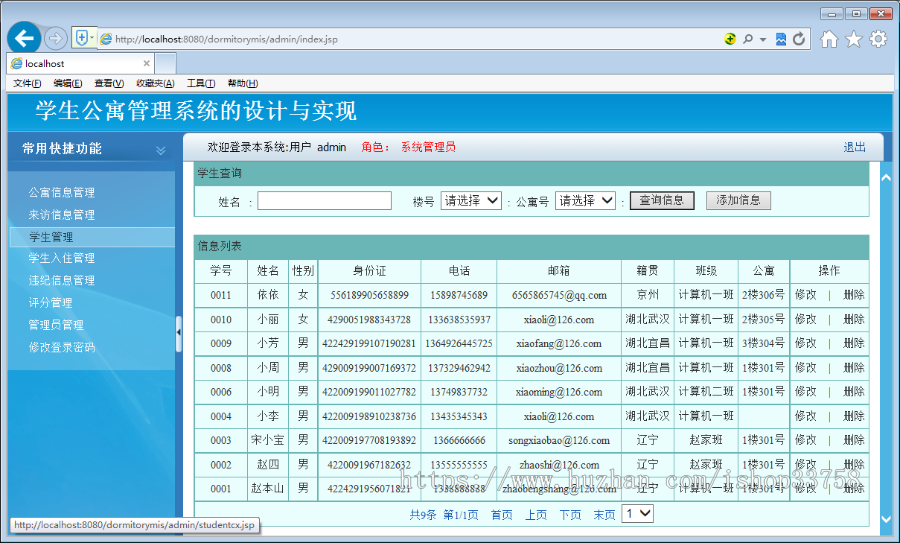
Task: Click 删除 for student 0011 依依
Action: point(854,295)
